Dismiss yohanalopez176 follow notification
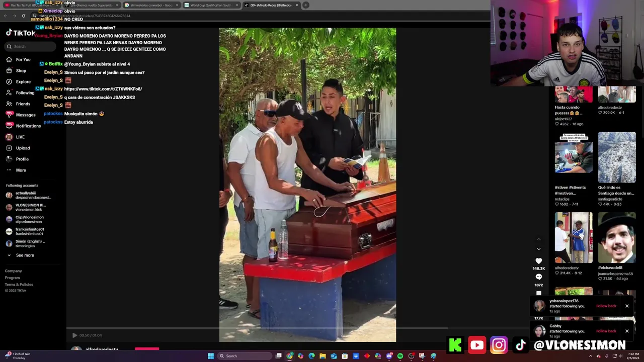The image size is (644, 362). pyautogui.click(x=627, y=306)
